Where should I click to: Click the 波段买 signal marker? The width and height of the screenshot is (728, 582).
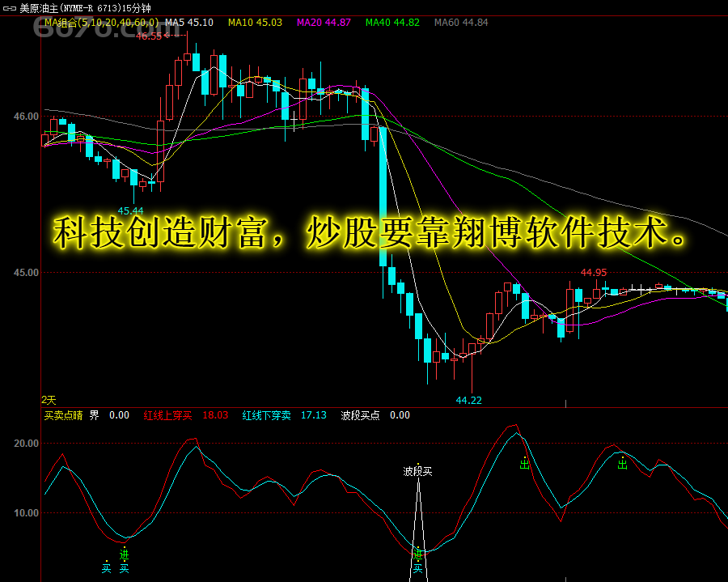pyautogui.click(x=418, y=471)
